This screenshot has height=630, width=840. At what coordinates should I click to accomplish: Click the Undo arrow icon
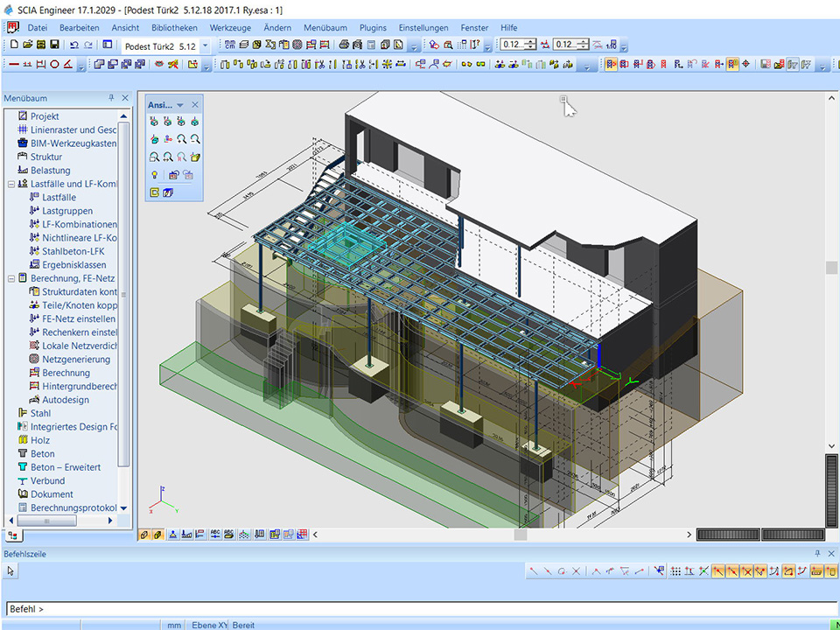point(73,45)
